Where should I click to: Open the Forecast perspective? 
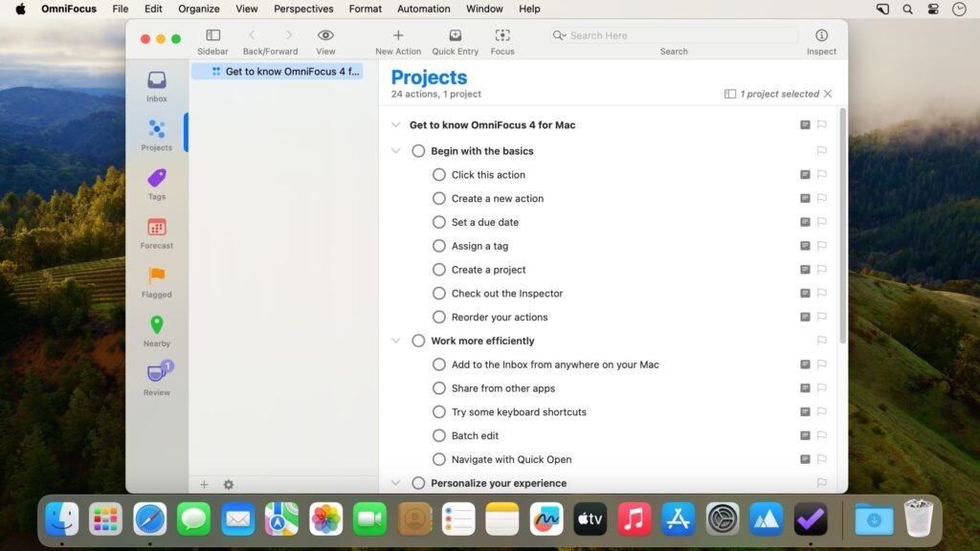point(156,232)
